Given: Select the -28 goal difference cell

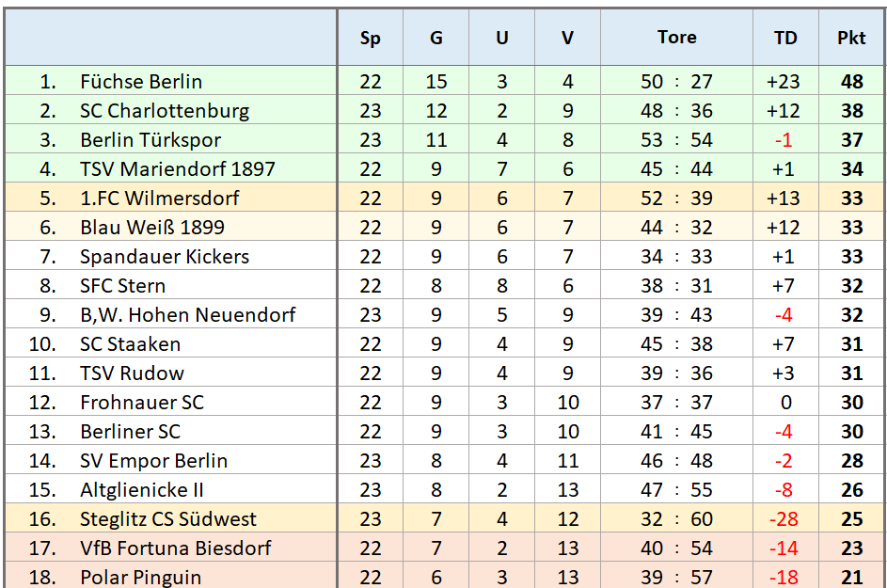Looking at the screenshot, I should (x=783, y=519).
